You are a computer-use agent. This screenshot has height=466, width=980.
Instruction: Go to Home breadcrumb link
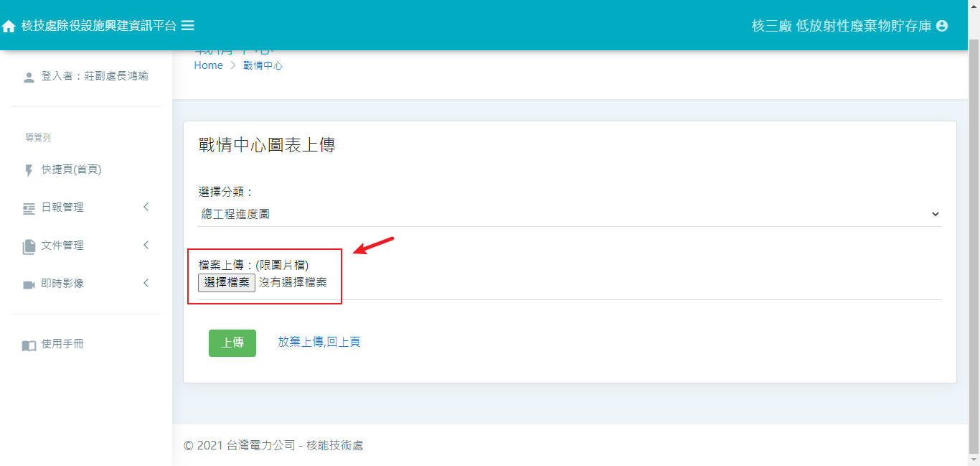pyautogui.click(x=209, y=65)
